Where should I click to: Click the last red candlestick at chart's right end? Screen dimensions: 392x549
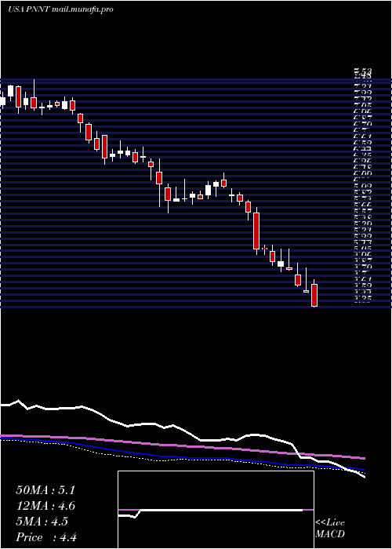[314, 295]
